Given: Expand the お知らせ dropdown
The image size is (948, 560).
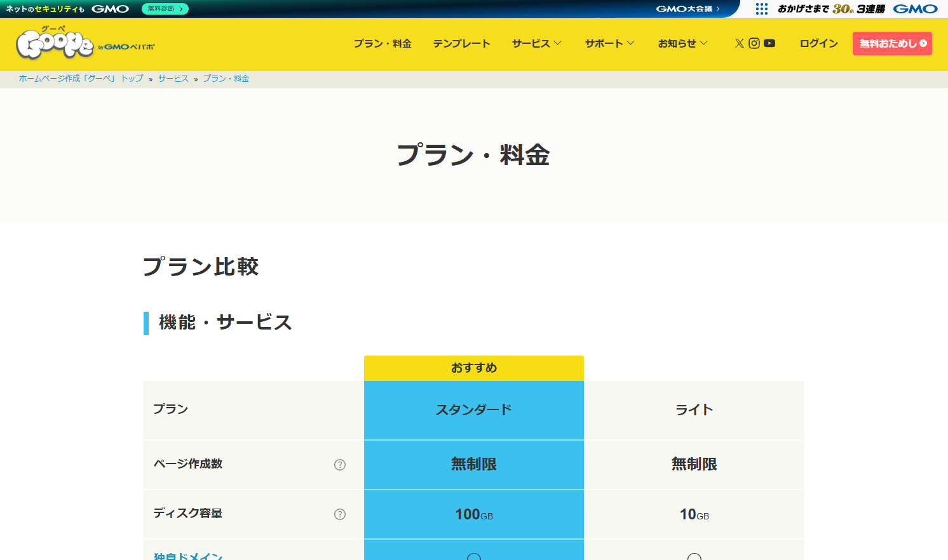Looking at the screenshot, I should (x=682, y=43).
